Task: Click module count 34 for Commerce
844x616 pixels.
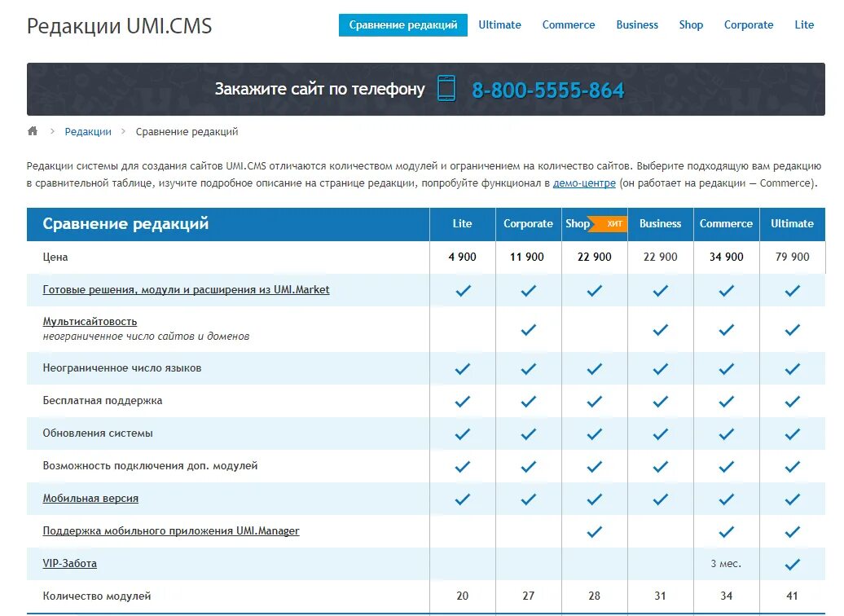Action: (726, 596)
